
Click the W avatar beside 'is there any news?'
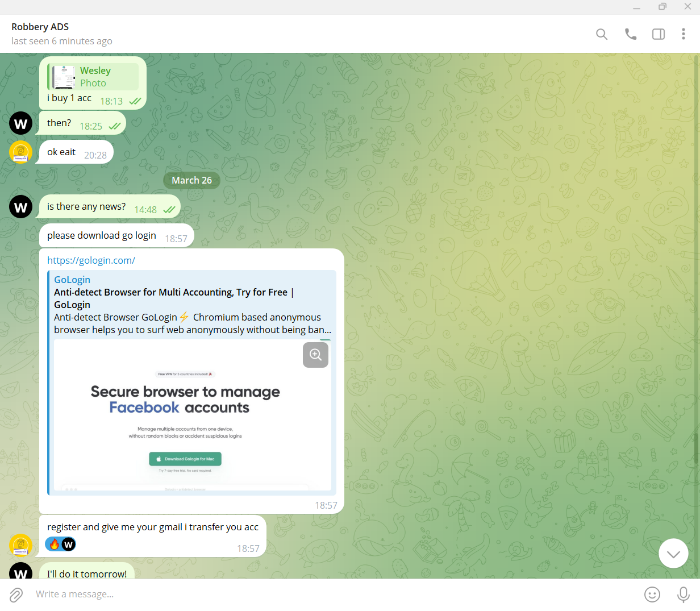20,206
